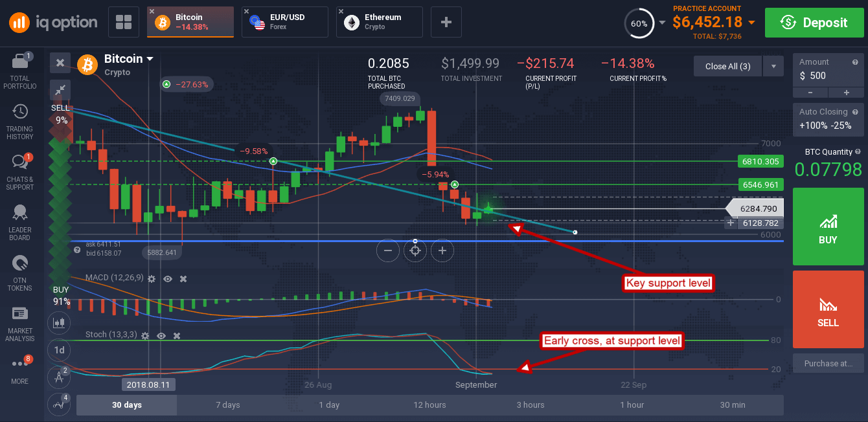Switch to the EUR/USD Forex tab
This screenshot has width=868, height=422.
(x=285, y=22)
